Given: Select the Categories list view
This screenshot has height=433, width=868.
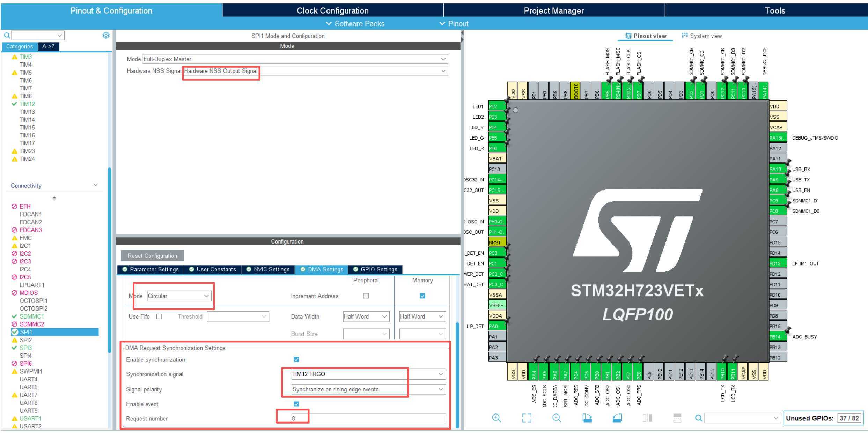Looking at the screenshot, I should pyautogui.click(x=20, y=46).
